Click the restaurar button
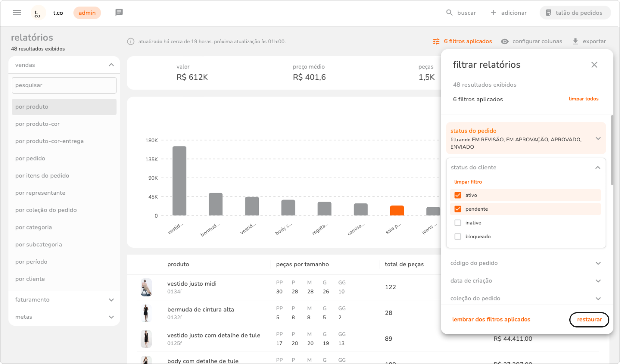Viewport: 620px width, 364px height. (589, 320)
